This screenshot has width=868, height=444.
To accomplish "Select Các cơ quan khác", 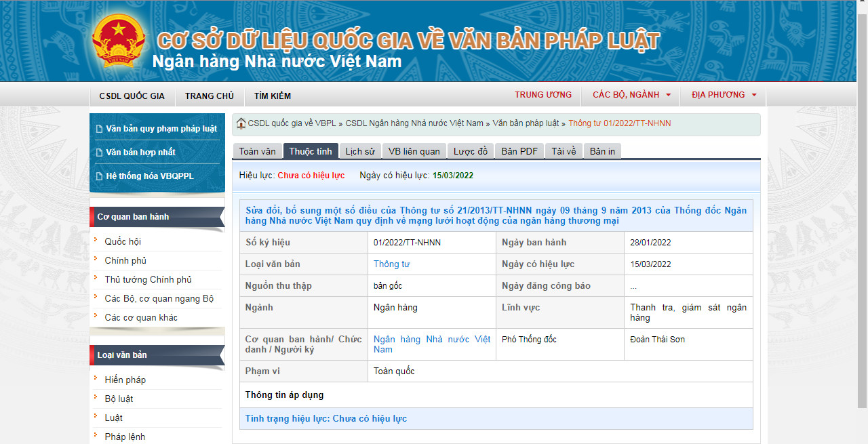I will [141, 318].
